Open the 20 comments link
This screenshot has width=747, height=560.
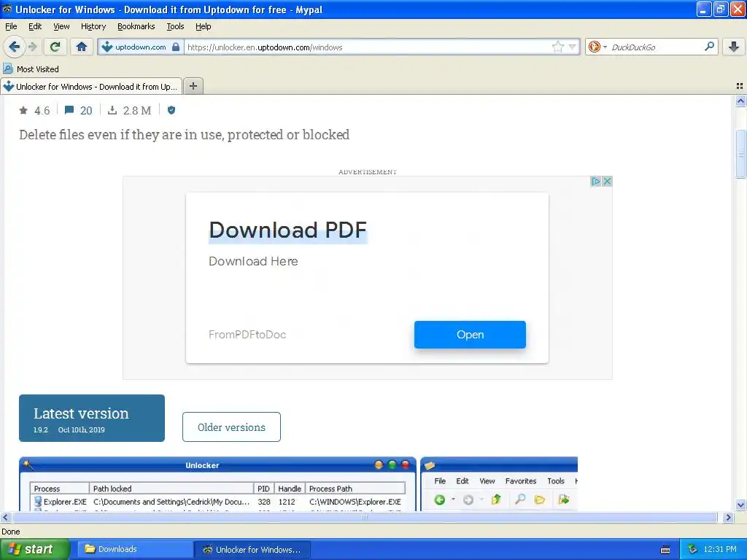tap(79, 111)
